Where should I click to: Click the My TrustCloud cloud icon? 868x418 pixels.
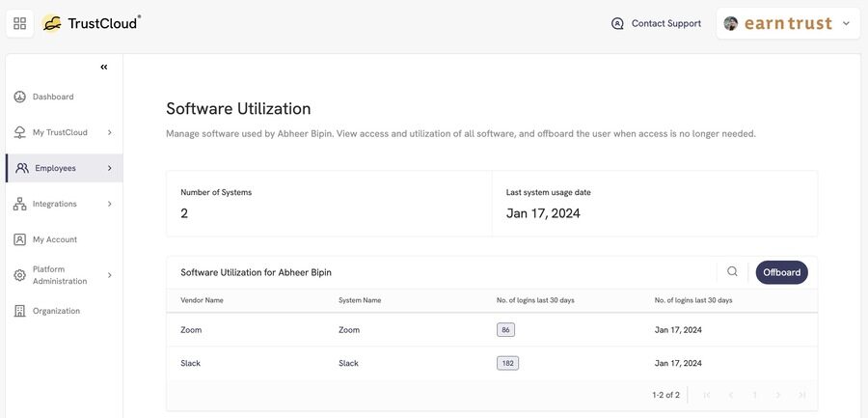[x=20, y=132]
